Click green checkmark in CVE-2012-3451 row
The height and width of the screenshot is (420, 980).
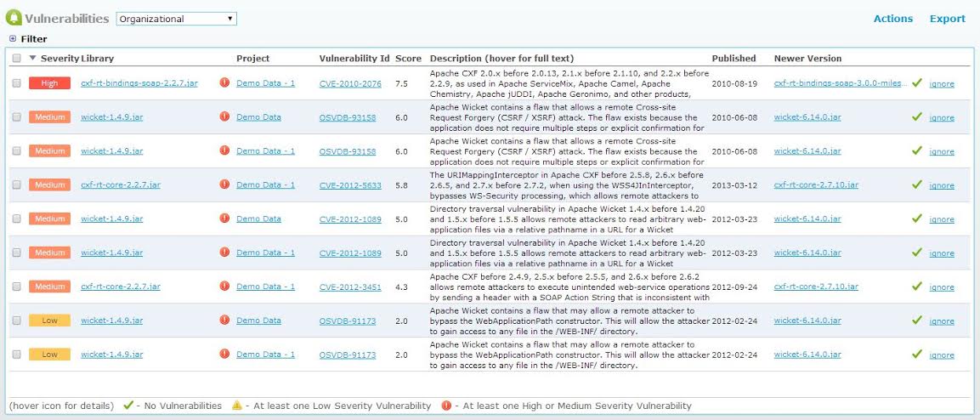point(917,286)
